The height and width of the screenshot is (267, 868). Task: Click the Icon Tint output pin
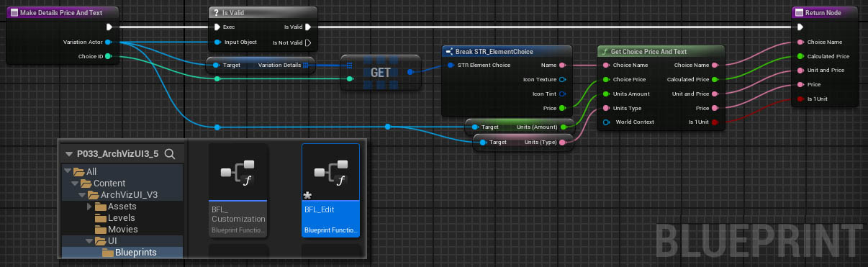coord(562,94)
